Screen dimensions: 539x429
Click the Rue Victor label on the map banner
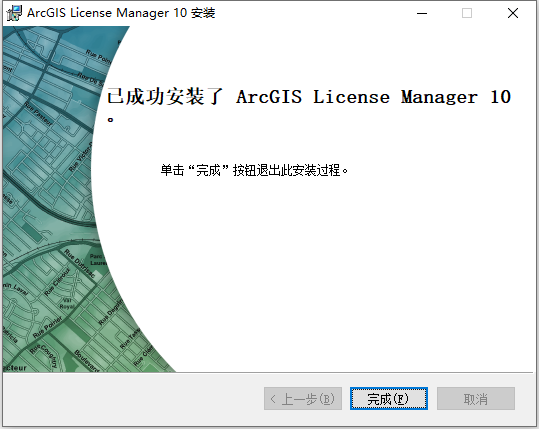click(x=81, y=157)
